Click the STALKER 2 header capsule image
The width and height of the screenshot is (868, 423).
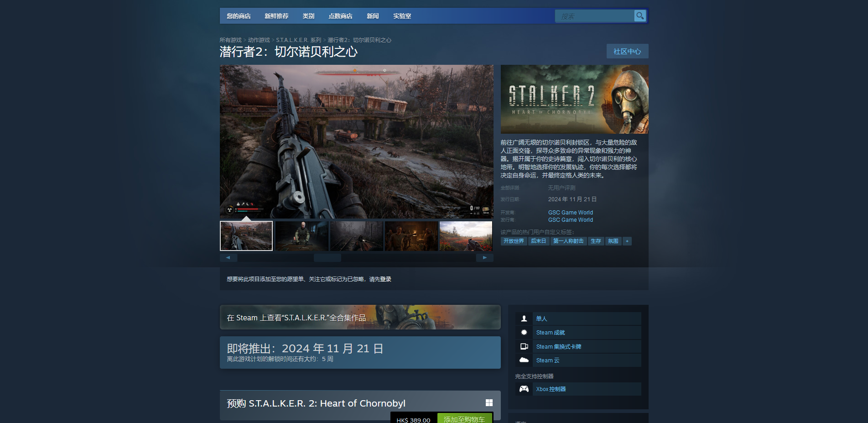coord(574,99)
